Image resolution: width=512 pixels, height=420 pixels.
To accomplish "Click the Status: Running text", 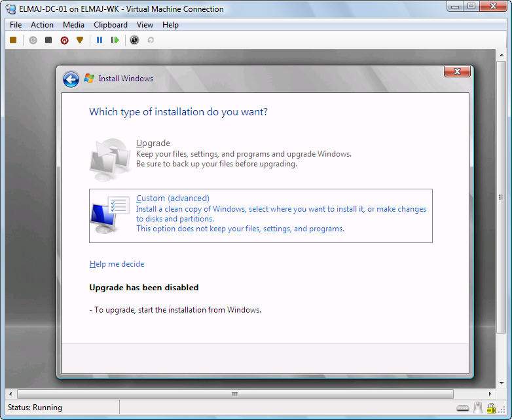I will pyautogui.click(x=35, y=408).
